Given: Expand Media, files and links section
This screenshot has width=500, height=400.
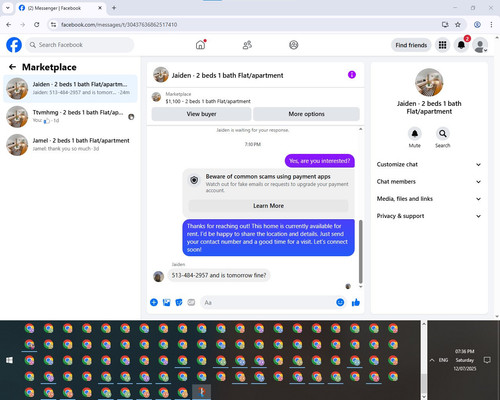Looking at the screenshot, I should click(429, 199).
